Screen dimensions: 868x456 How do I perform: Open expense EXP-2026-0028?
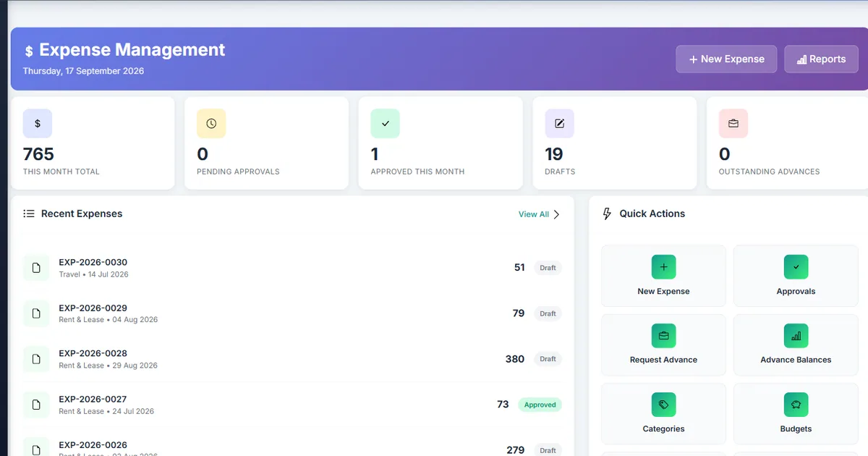[292, 359]
